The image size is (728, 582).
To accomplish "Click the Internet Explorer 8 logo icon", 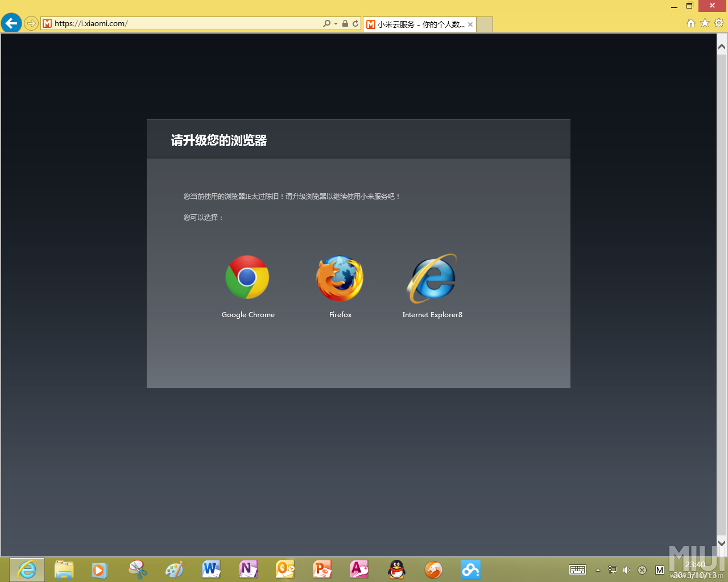I will click(x=432, y=278).
